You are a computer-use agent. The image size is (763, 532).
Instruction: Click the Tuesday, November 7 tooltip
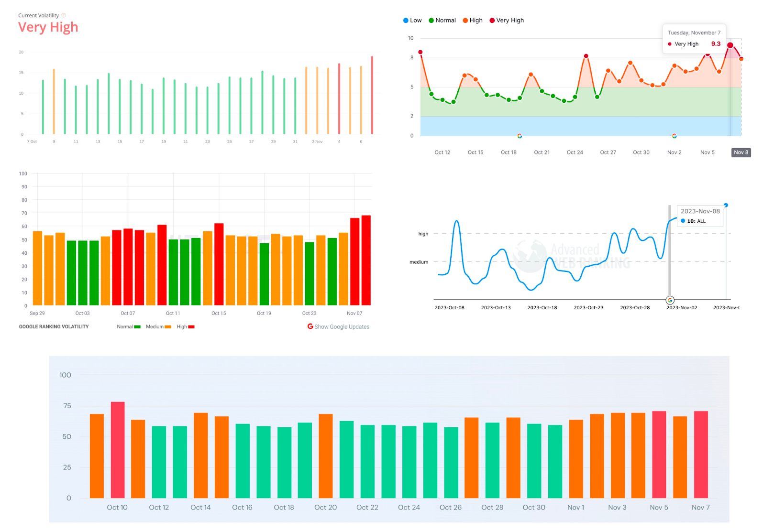tap(694, 38)
